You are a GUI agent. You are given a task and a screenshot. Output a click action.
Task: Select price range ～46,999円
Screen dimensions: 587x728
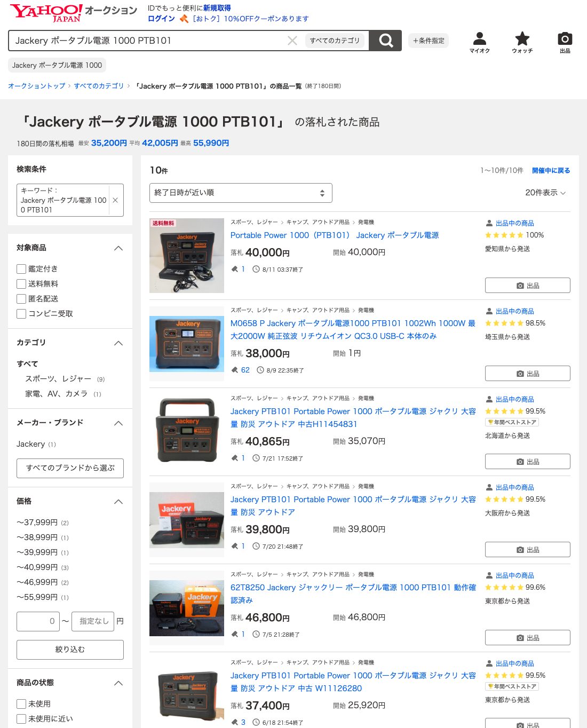point(37,582)
